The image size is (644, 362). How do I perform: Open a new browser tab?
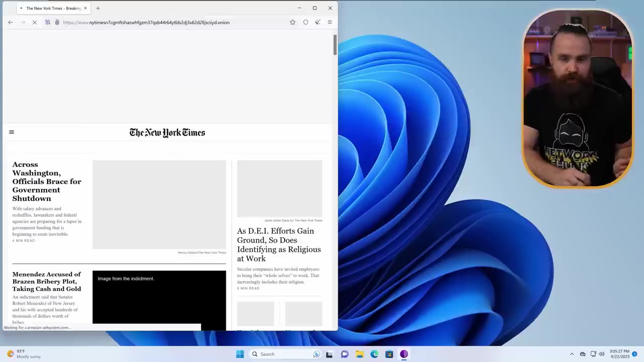98,8
